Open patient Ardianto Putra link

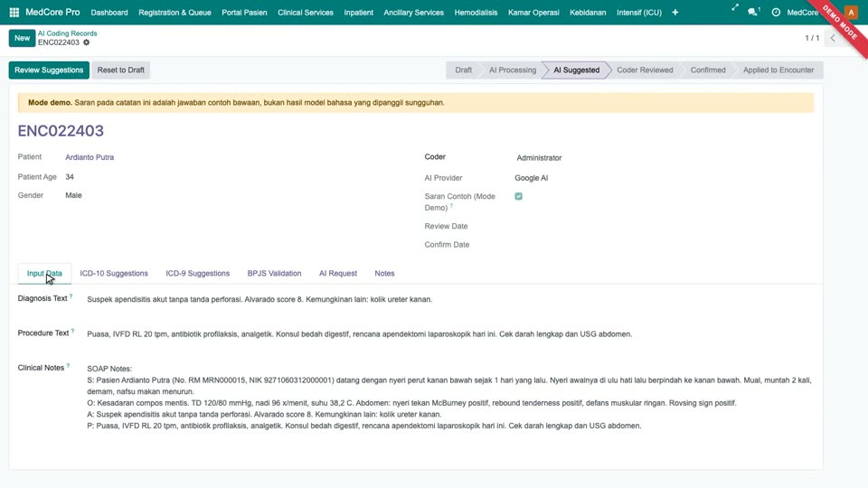(90, 157)
